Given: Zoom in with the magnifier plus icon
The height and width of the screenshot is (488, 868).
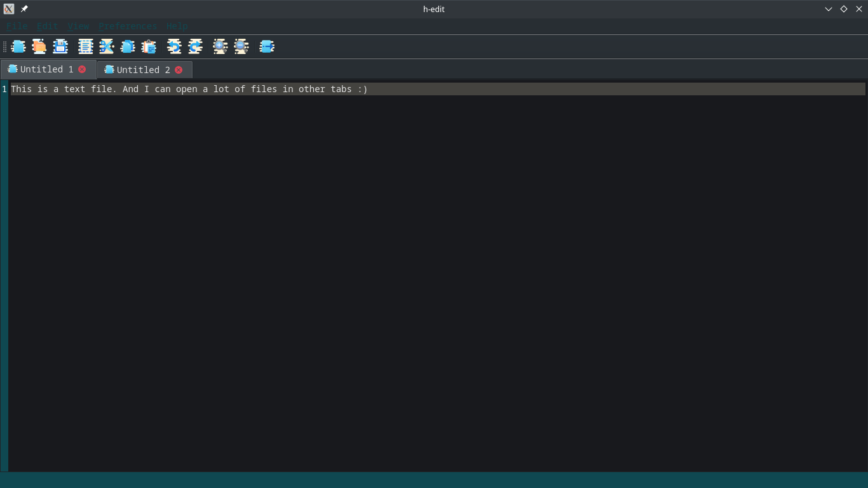Looking at the screenshot, I should point(220,46).
